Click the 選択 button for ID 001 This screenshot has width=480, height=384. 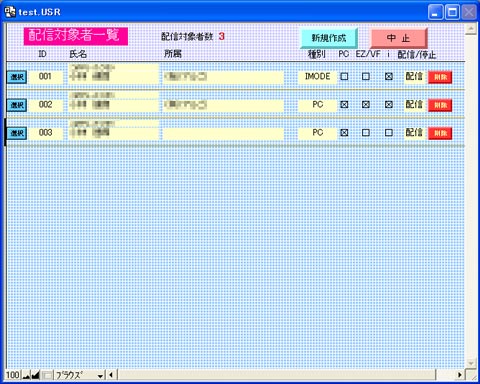pyautogui.click(x=17, y=77)
